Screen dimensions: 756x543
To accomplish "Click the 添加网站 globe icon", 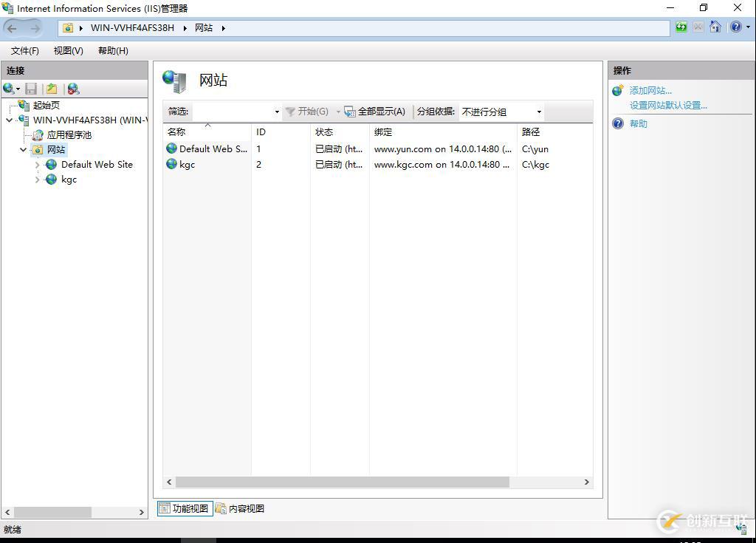I will click(x=618, y=90).
